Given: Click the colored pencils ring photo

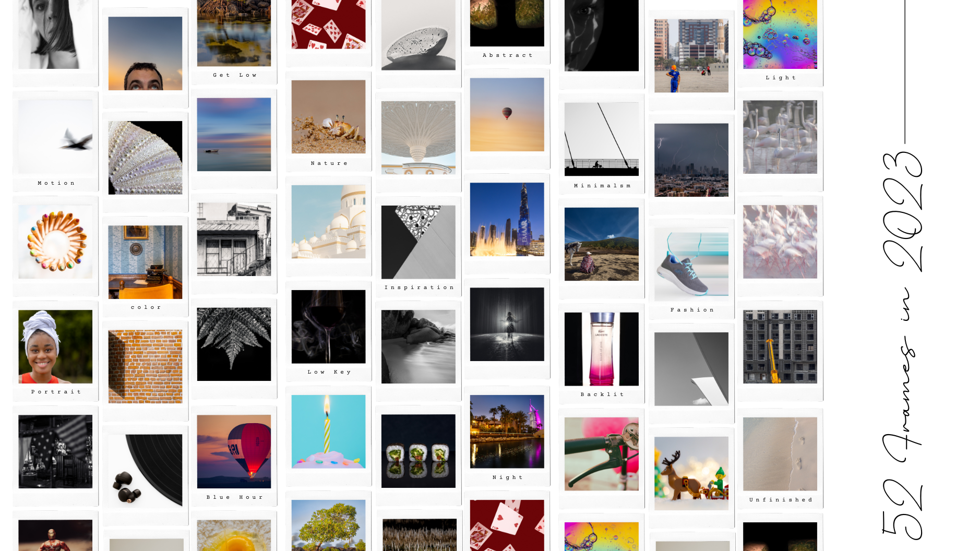Looking at the screenshot, I should (x=55, y=242).
